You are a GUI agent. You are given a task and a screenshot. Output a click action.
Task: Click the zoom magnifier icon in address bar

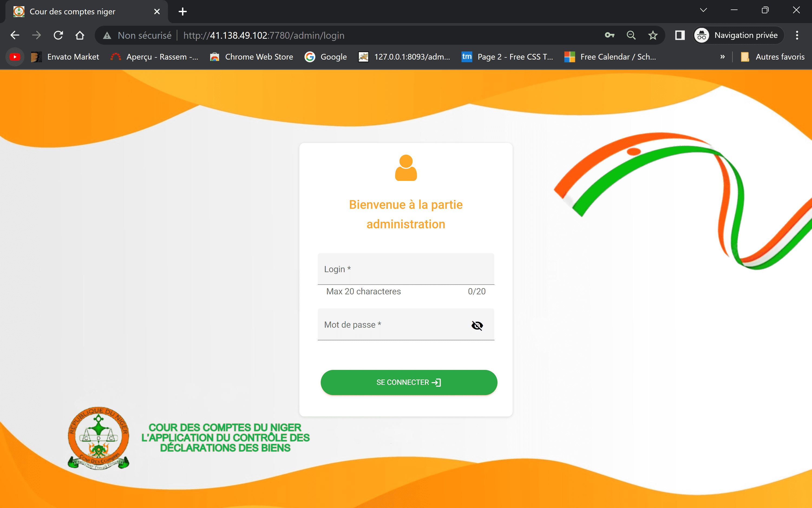631,35
